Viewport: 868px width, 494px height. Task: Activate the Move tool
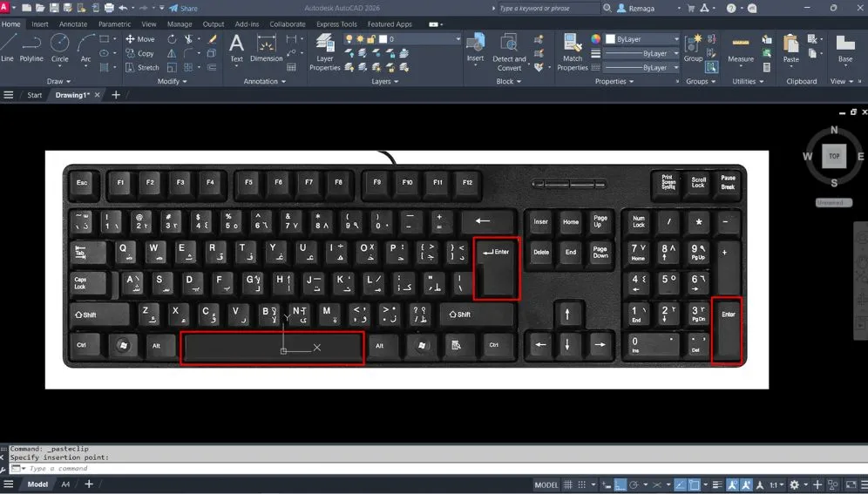[x=139, y=39]
